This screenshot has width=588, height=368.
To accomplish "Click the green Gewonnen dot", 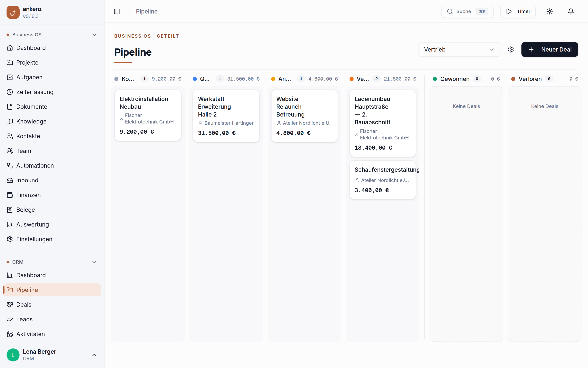I will [x=435, y=79].
